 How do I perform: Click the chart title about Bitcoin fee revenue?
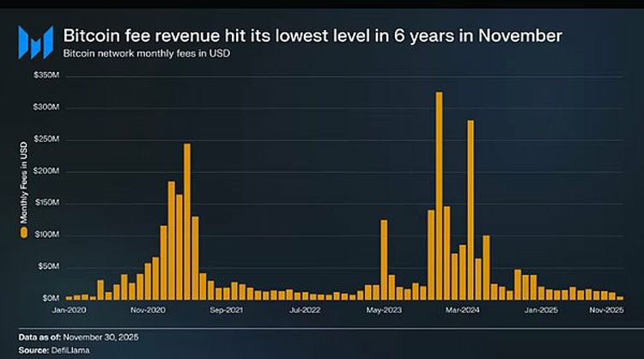(x=313, y=36)
